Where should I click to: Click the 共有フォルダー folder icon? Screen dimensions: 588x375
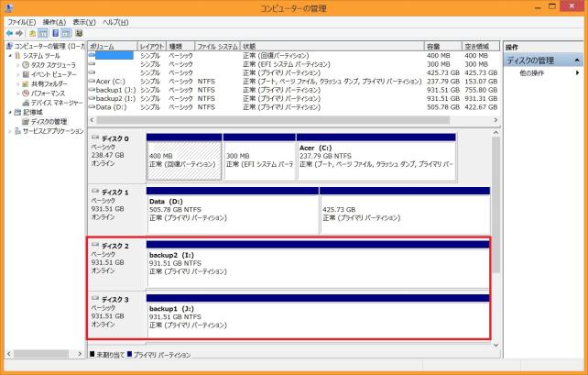[x=26, y=83]
